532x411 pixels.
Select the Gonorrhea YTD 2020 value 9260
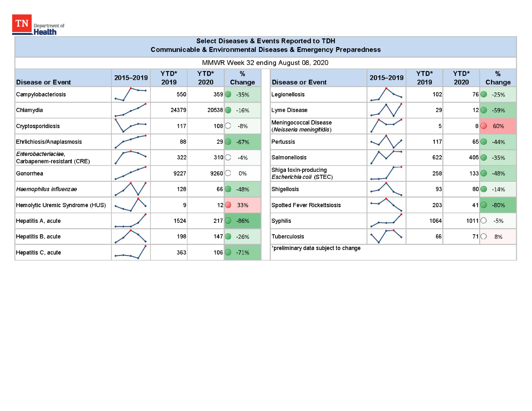[x=217, y=173]
